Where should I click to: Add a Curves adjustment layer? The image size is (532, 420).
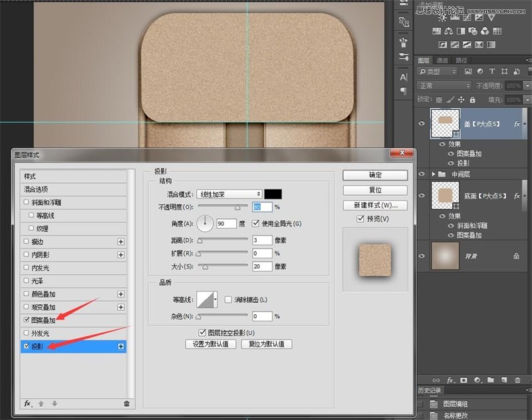tap(467, 18)
